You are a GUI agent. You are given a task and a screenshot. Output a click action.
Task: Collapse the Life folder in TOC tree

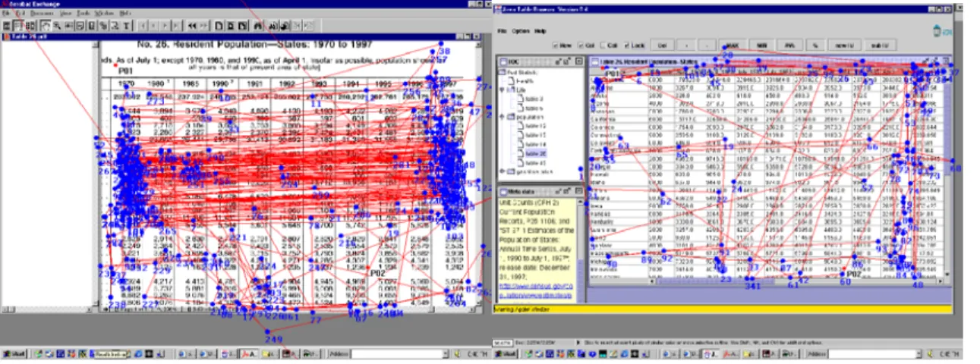pos(502,89)
